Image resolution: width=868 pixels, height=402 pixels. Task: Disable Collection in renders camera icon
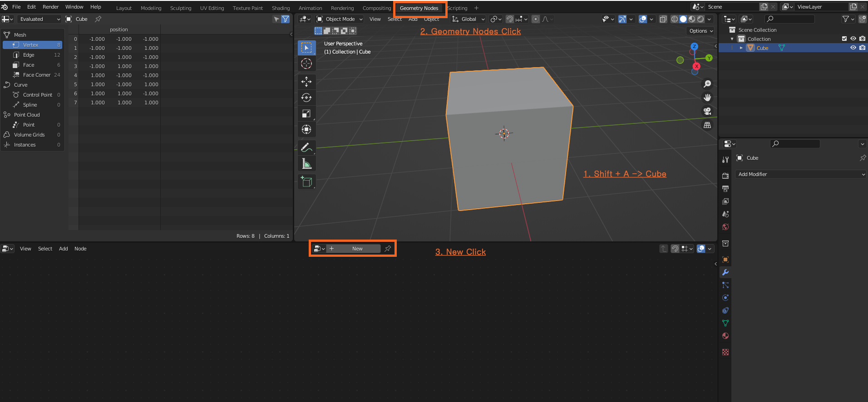(x=862, y=39)
